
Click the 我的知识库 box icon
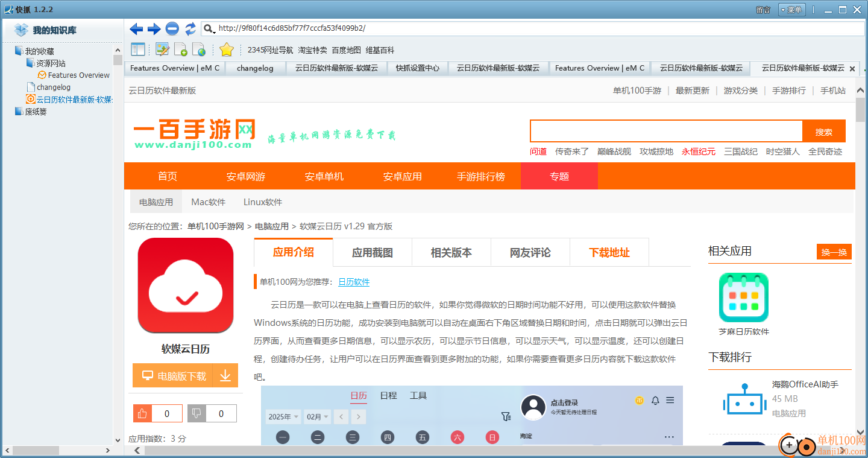[x=22, y=30]
